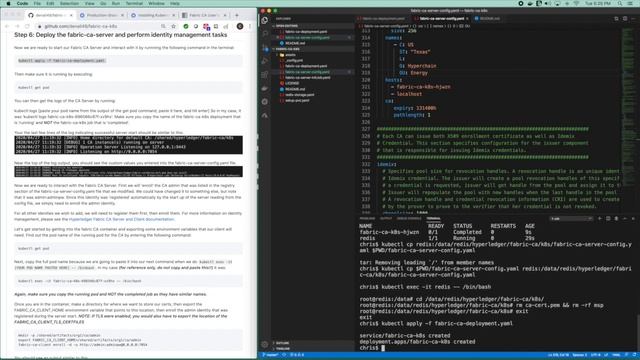
Task: Reload the GitHub page in Chrome
Action: click(x=27, y=26)
